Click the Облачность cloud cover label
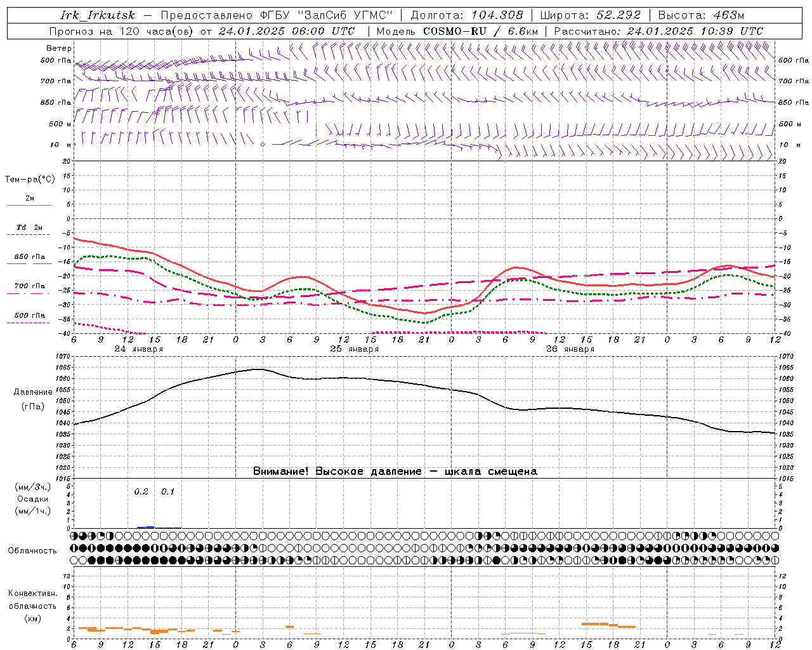 coord(32,551)
